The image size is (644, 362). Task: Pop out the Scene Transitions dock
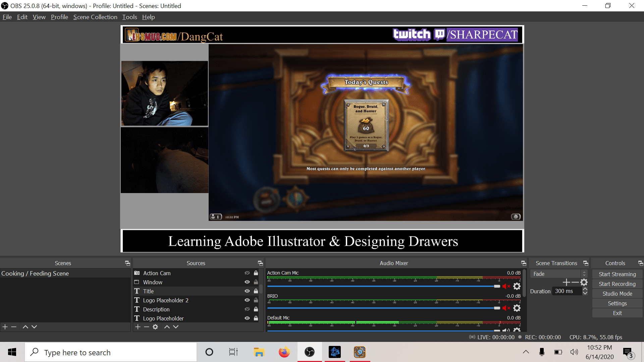click(x=586, y=263)
